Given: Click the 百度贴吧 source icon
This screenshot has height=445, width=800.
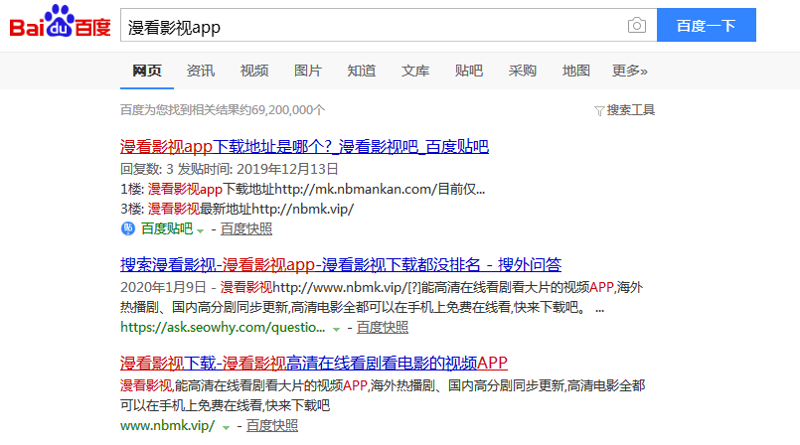Looking at the screenshot, I should click(x=128, y=229).
